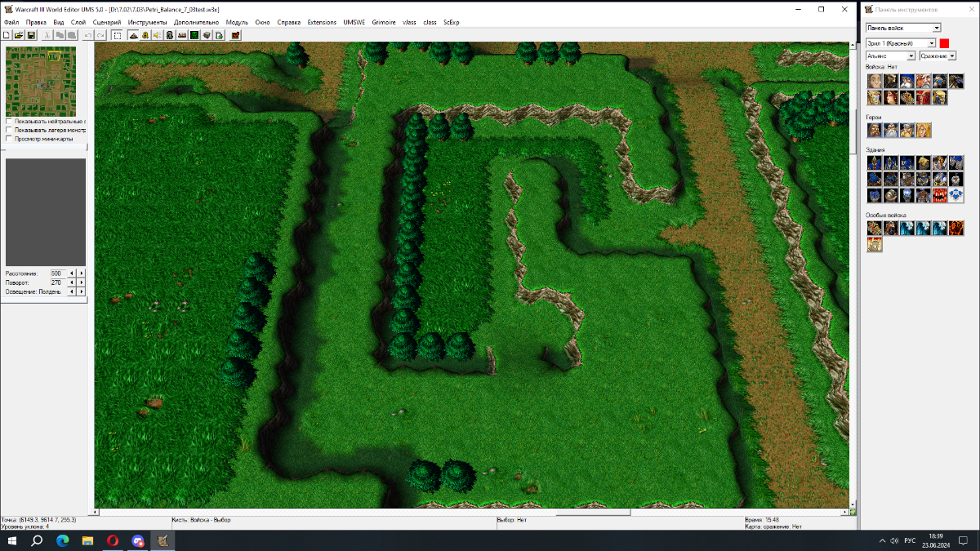The height and width of the screenshot is (551, 980).
Task: Click the horizontal map scrollbar thumb
Action: 594,513
